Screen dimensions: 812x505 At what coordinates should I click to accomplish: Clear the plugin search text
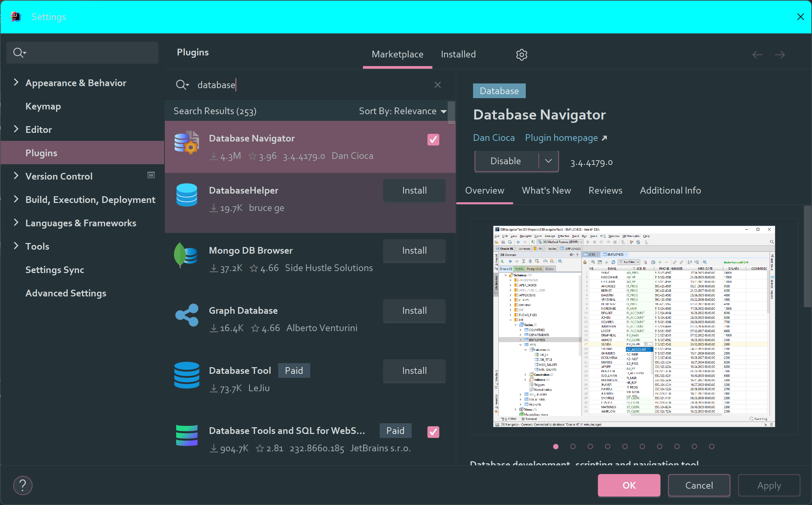click(x=438, y=85)
